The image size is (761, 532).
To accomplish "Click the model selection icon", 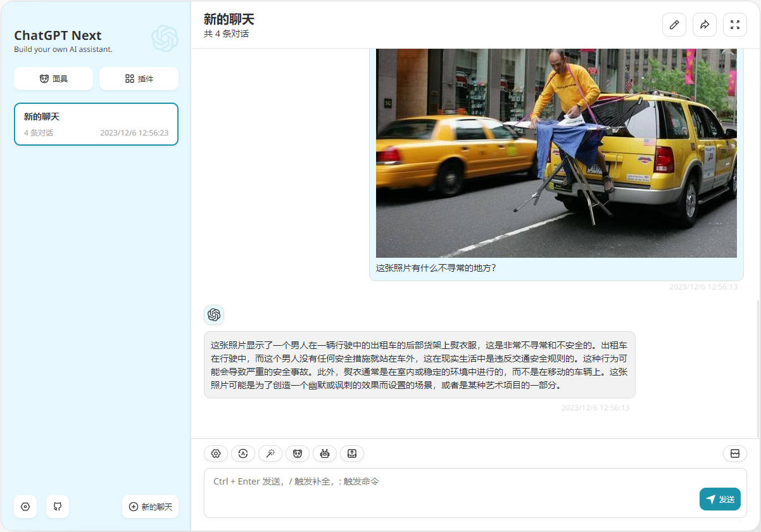I will point(243,453).
